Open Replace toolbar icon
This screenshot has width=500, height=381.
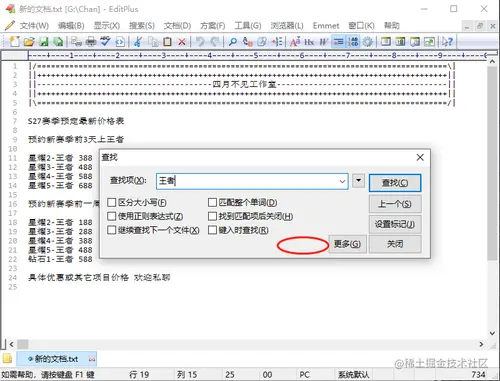point(247,42)
